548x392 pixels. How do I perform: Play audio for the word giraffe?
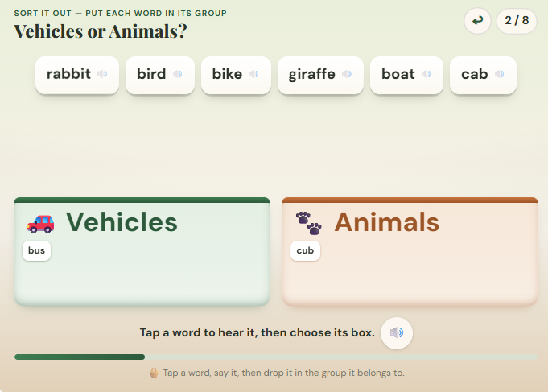click(347, 74)
